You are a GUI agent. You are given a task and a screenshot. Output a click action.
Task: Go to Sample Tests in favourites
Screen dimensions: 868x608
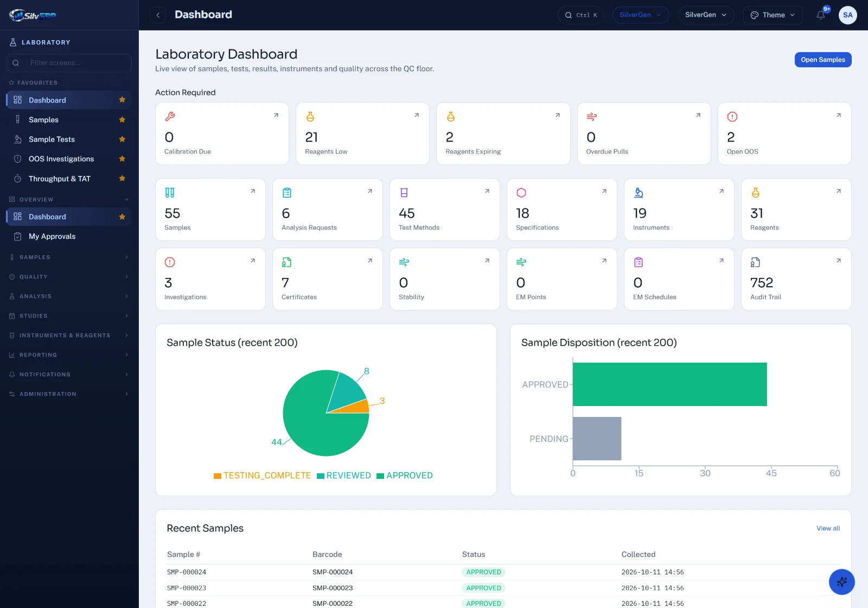[x=69, y=139]
